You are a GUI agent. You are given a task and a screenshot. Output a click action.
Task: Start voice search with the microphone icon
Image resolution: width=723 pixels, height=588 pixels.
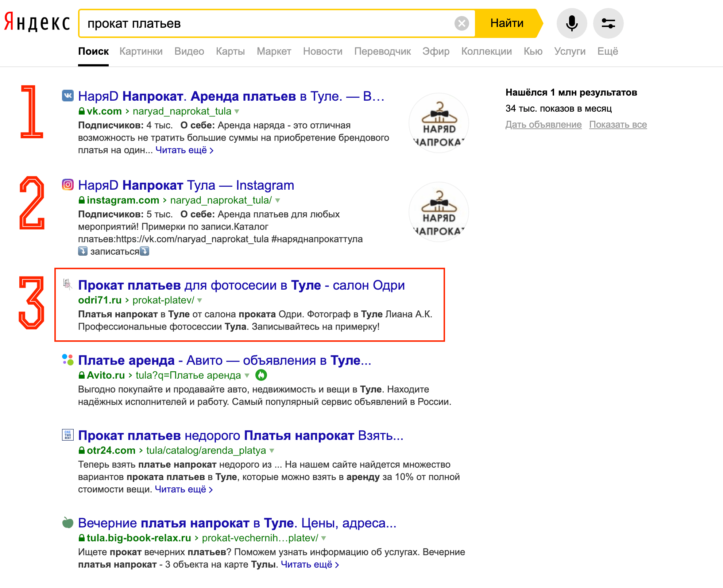click(572, 23)
